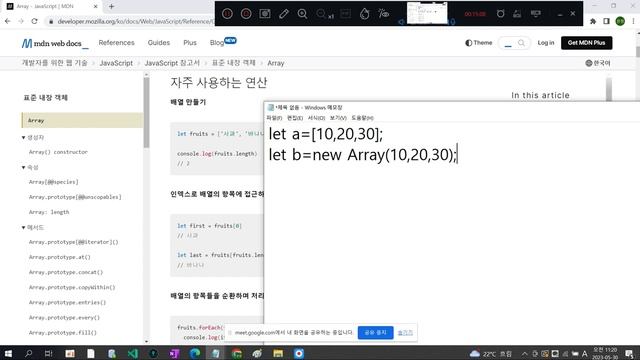
Task: Open the Plus nav menu
Action: coord(190,42)
